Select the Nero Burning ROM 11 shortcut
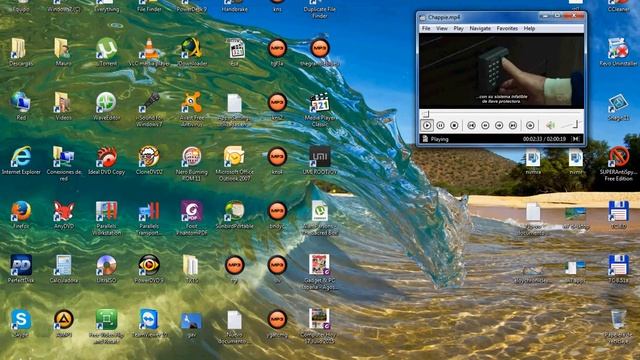Viewport: 640px width, 360px height. (x=191, y=163)
